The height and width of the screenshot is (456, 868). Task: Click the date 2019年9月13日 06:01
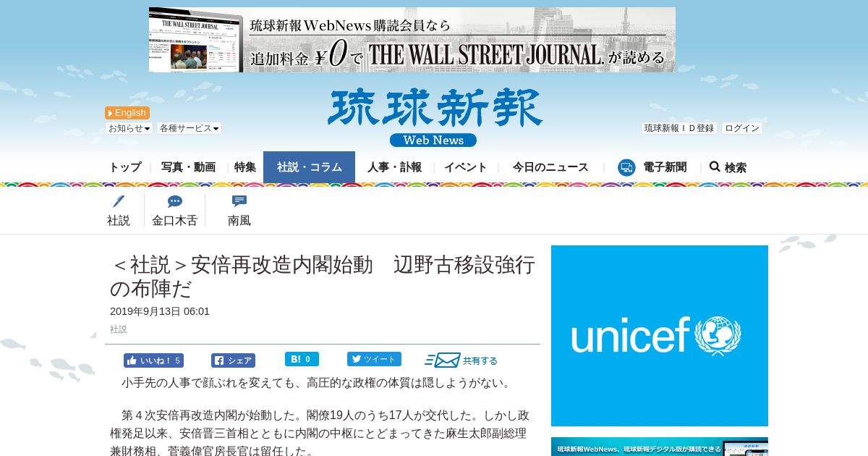tap(160, 311)
